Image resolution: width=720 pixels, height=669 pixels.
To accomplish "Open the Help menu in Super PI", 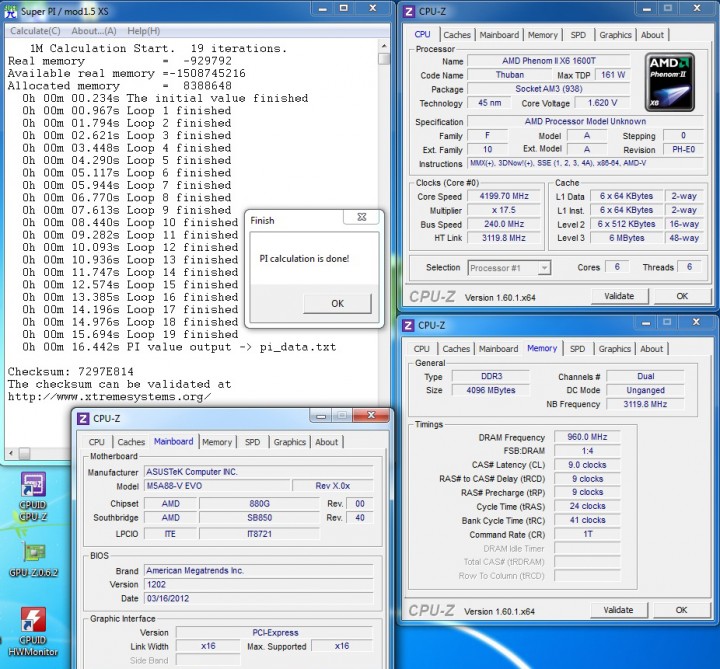I will coord(144,31).
